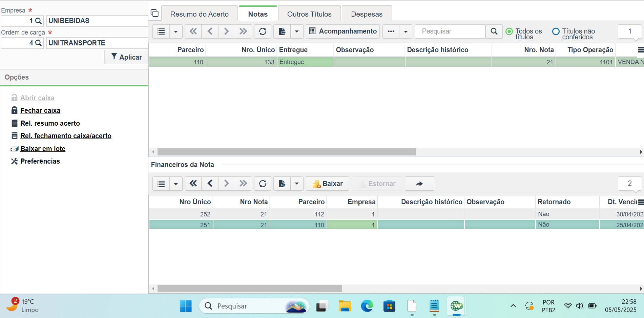The image size is (644, 318).
Task: Open Rel. fechamento caixa/acerto link
Action: (66, 136)
